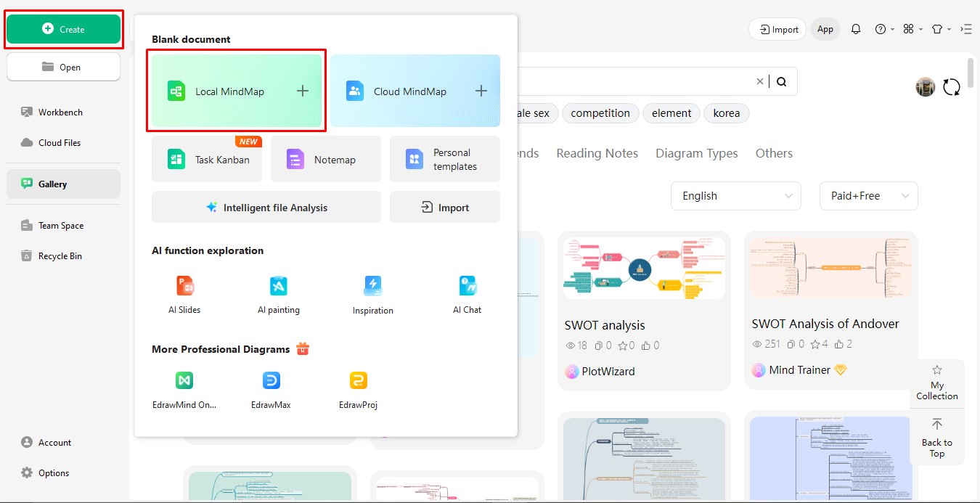Create a Notemap document
The image size is (980, 503).
[x=326, y=159]
